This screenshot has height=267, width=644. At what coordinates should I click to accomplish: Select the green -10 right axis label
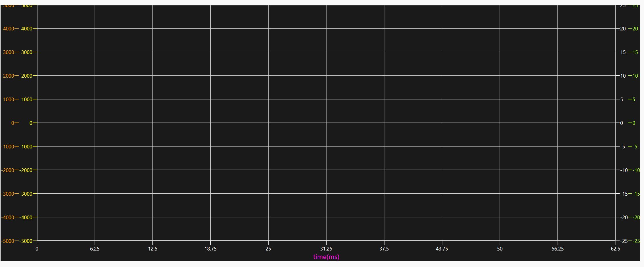636,170
